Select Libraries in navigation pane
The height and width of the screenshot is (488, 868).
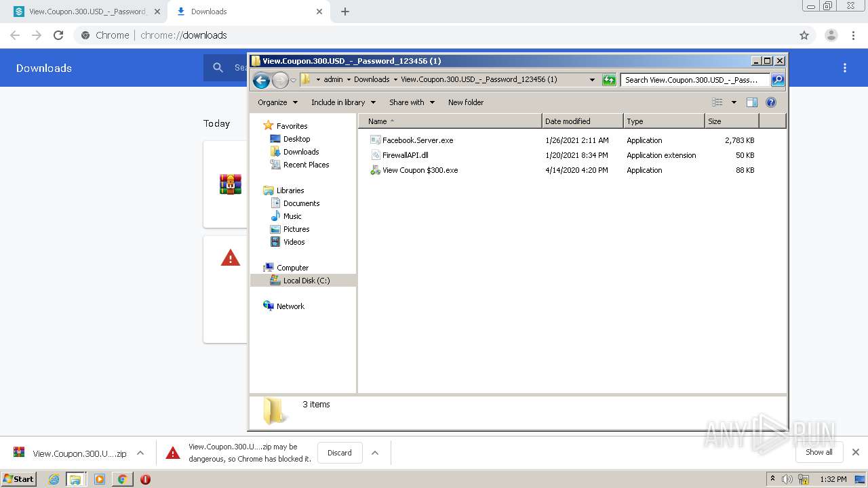290,190
